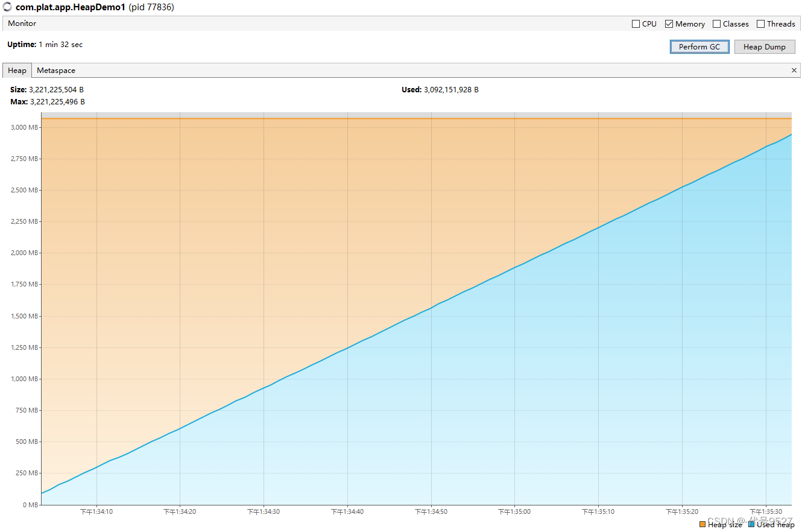
Task: Switch to the Heap tab
Action: (17, 71)
